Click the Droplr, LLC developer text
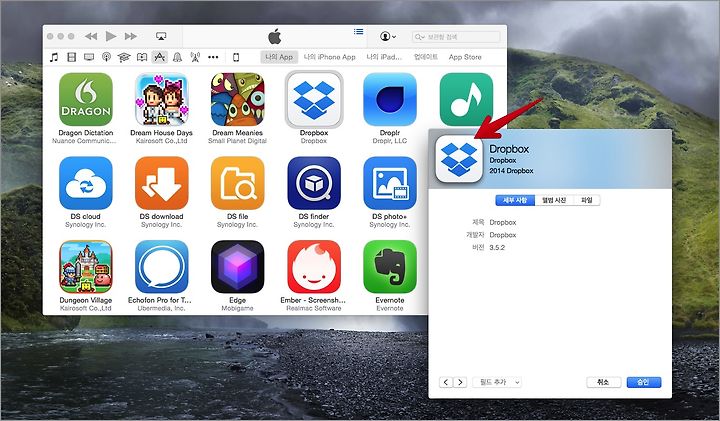This screenshot has height=421, width=720. [390, 141]
